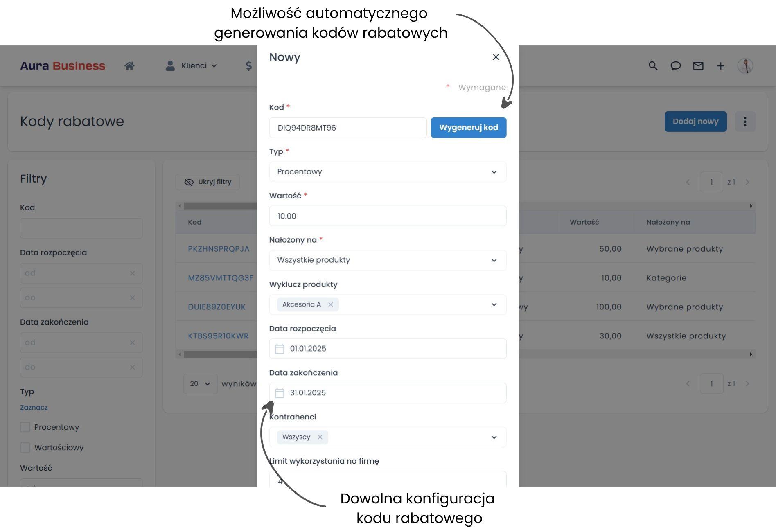The width and height of the screenshot is (776, 532).
Task: Click the home icon in the navbar
Action: click(129, 66)
